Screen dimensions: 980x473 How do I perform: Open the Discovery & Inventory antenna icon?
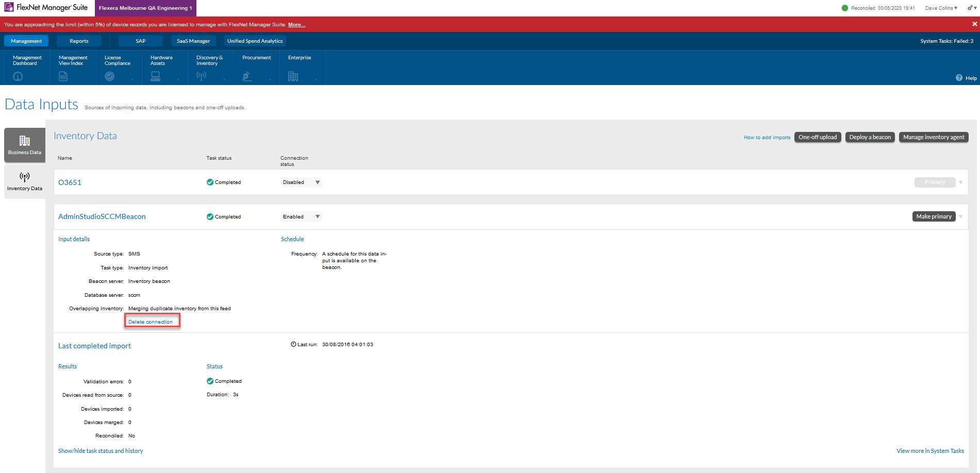tap(202, 76)
